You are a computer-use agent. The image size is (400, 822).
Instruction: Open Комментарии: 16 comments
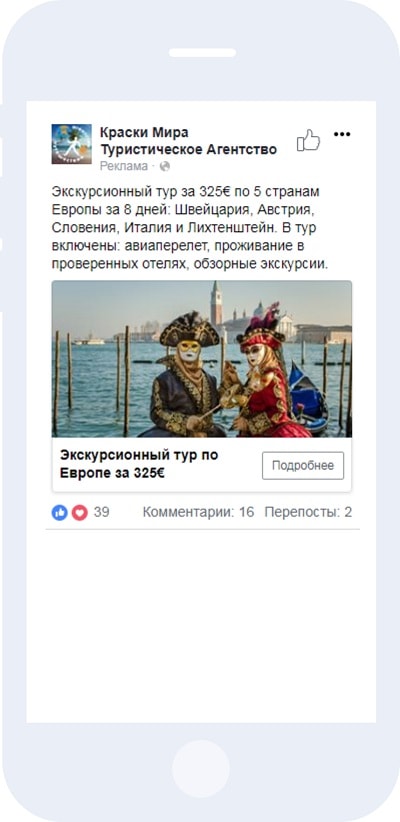click(198, 512)
